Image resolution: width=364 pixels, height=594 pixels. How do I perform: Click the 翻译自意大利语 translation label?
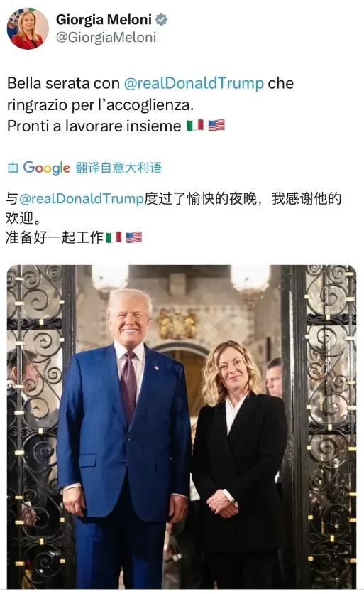pyautogui.click(x=118, y=168)
